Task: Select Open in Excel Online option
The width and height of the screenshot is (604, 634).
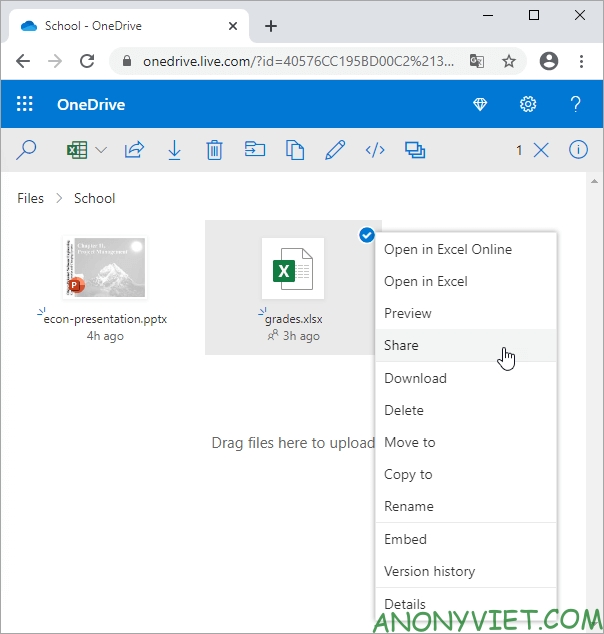Action: (447, 249)
